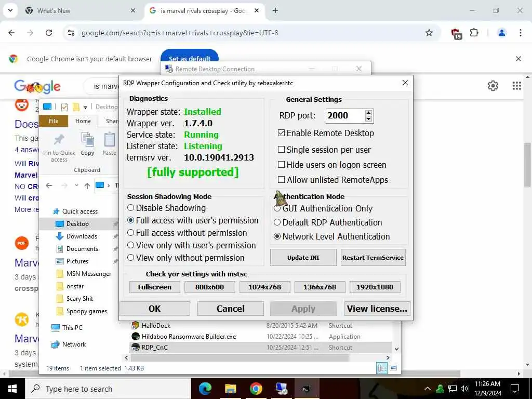Close the RDP Wrapper Configuration dialog
The height and width of the screenshot is (399, 532).
(x=405, y=83)
